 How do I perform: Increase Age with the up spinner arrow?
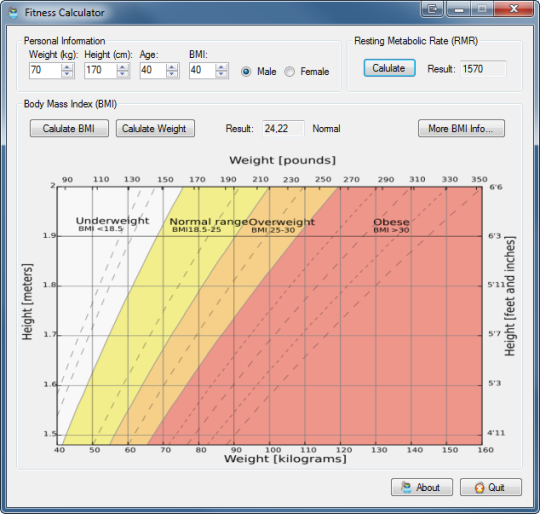pyautogui.click(x=172, y=67)
